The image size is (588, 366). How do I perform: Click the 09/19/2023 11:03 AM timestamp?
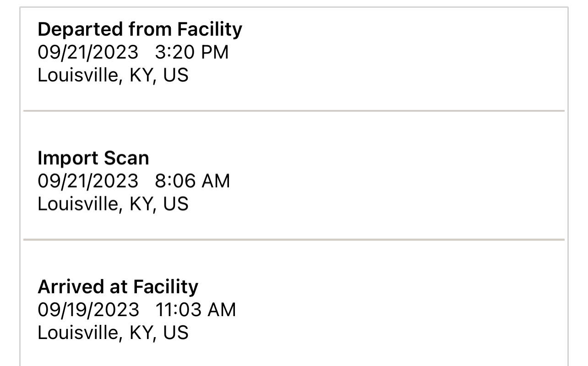pyautogui.click(x=136, y=310)
